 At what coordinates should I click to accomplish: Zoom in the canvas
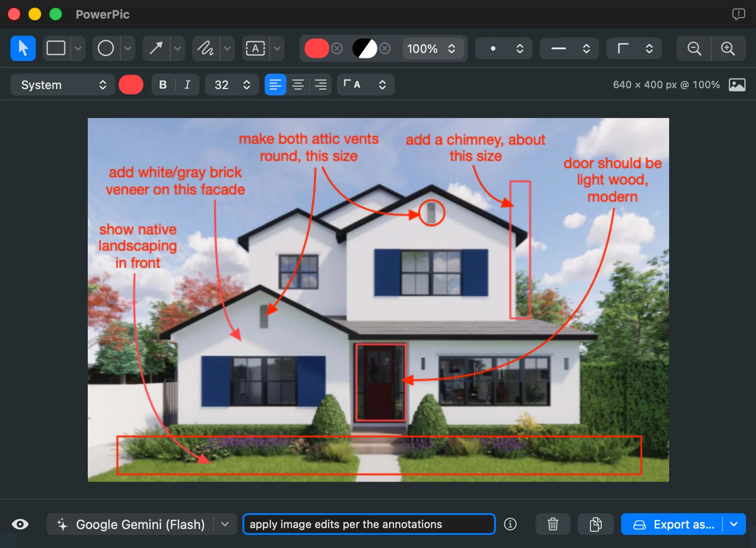click(728, 48)
